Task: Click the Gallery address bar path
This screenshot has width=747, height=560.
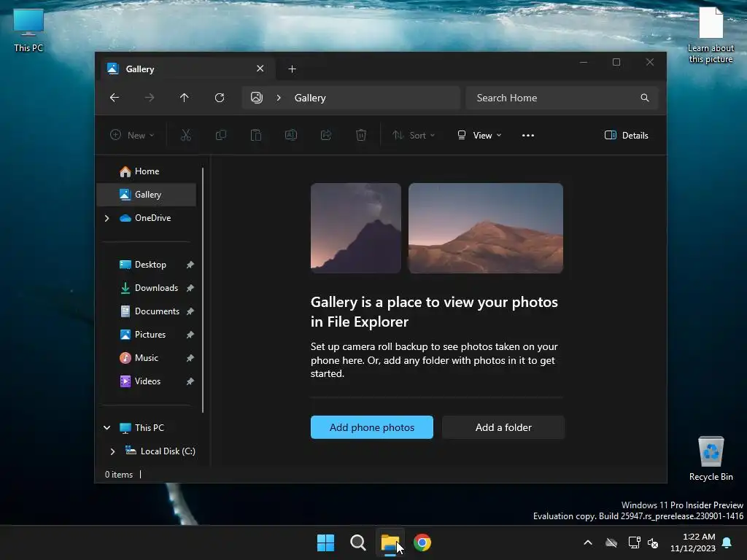Action: tap(351, 98)
